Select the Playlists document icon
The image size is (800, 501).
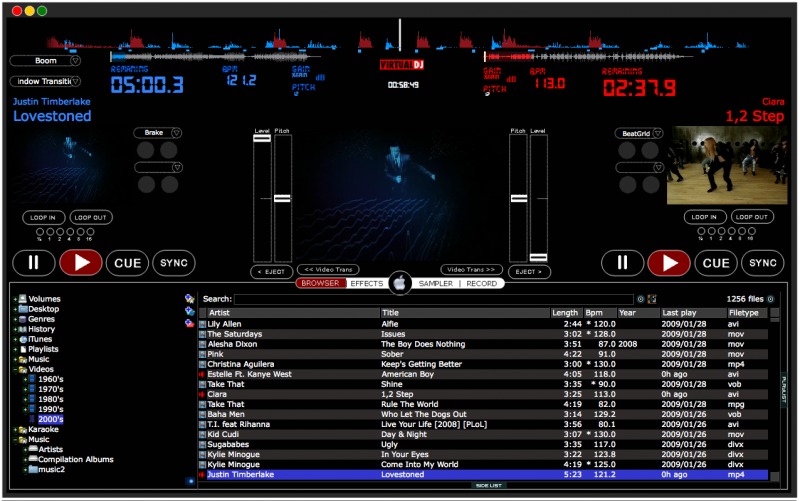(x=23, y=349)
